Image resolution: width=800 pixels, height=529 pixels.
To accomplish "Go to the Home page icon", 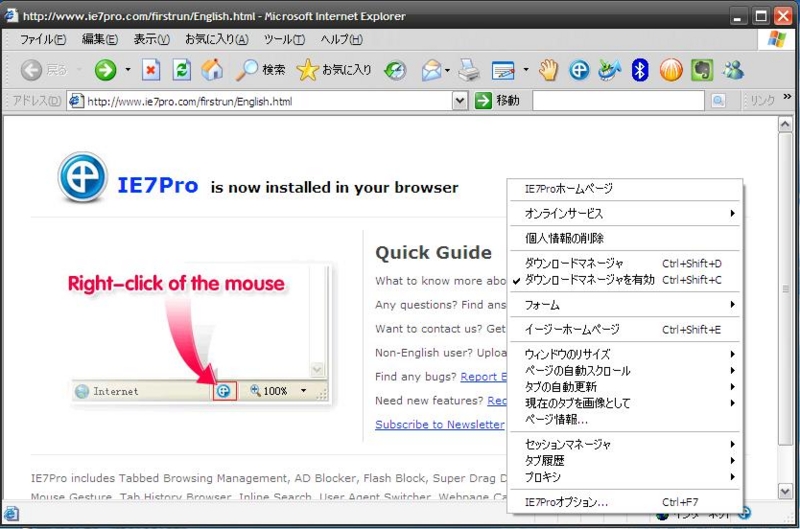I will [x=212, y=70].
